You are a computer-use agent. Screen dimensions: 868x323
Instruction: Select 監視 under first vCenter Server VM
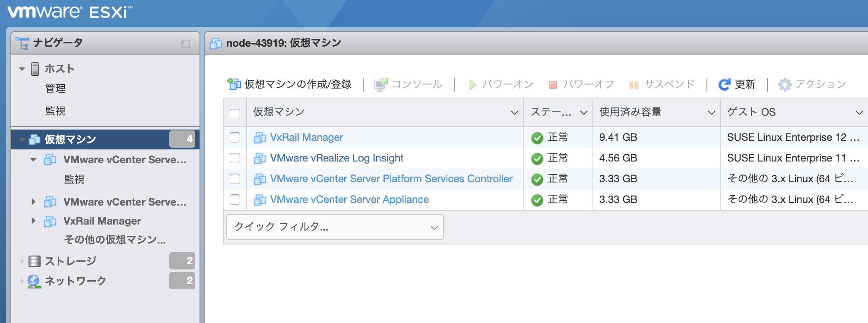(74, 179)
